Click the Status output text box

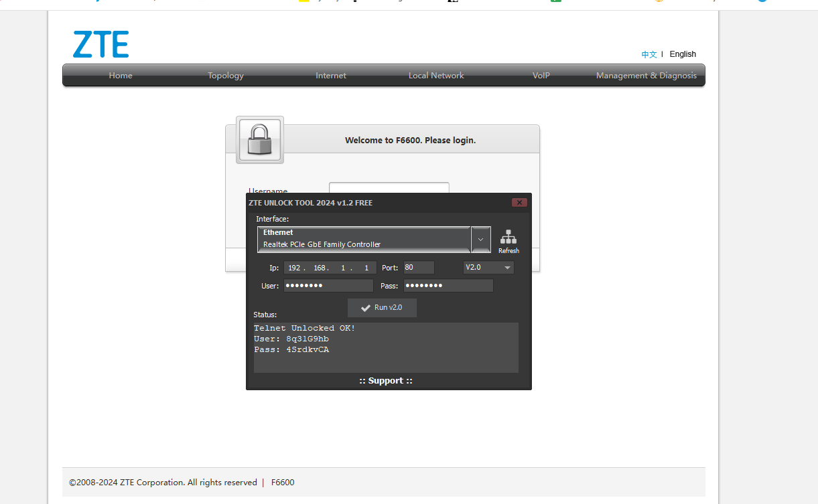click(386, 347)
